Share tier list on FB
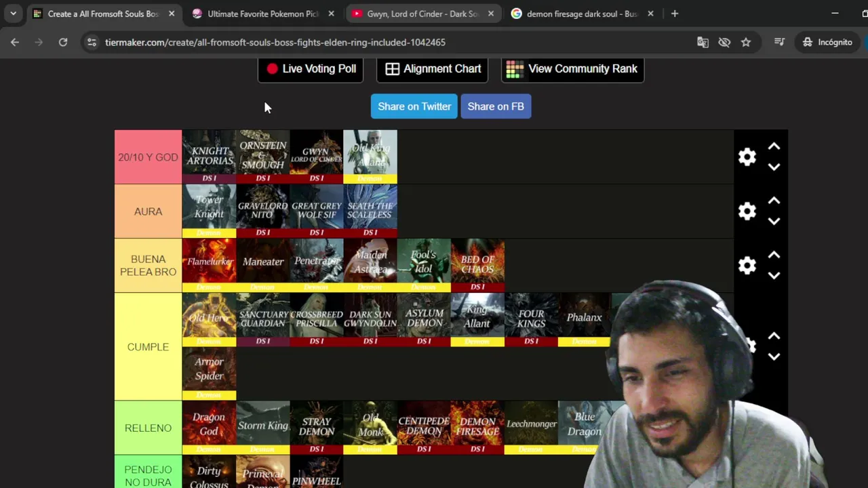868x488 pixels. (496, 106)
